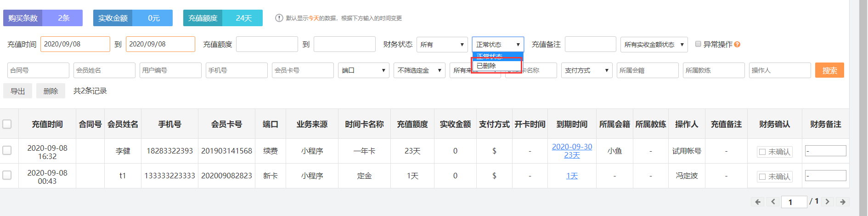
Task: Click the 导出 button
Action: tap(18, 91)
